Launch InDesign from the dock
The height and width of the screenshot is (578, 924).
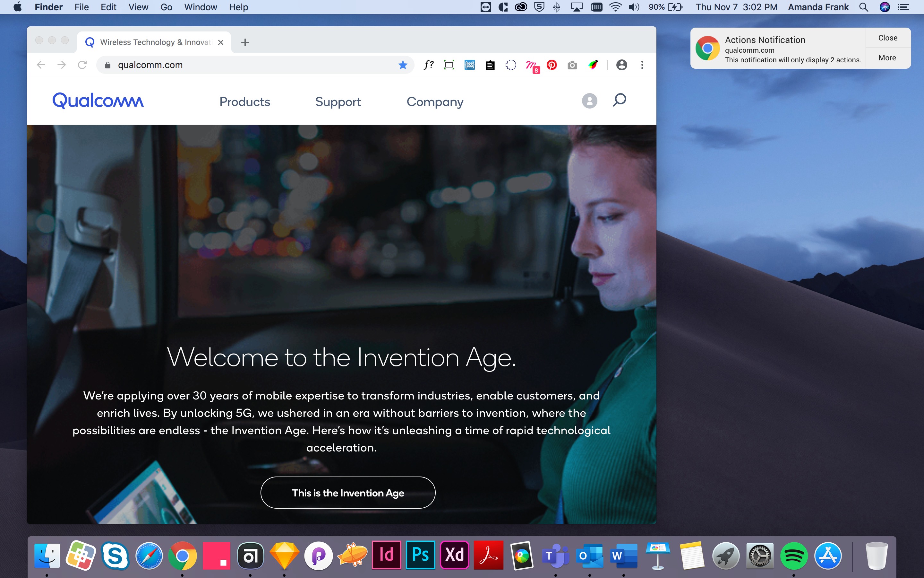386,555
